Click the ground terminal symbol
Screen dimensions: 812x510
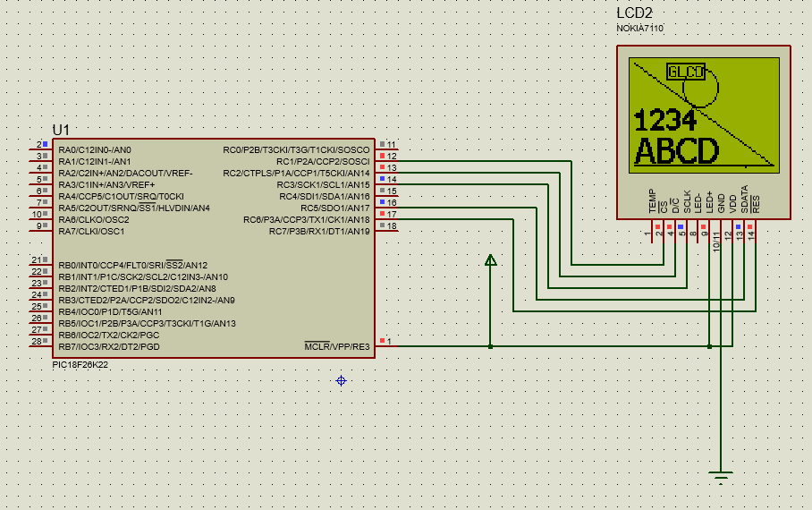pos(721,477)
